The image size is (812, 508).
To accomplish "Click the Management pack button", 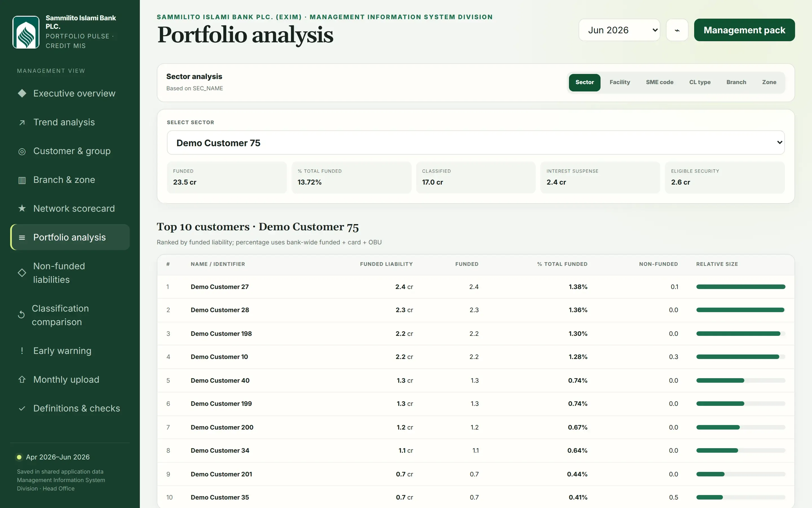I will pyautogui.click(x=744, y=30).
